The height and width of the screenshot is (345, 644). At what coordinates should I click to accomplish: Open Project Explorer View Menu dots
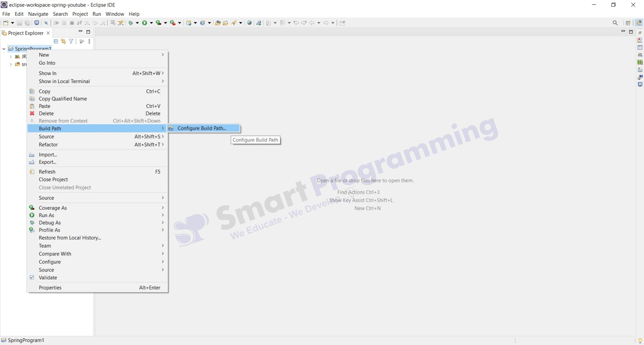pos(89,42)
